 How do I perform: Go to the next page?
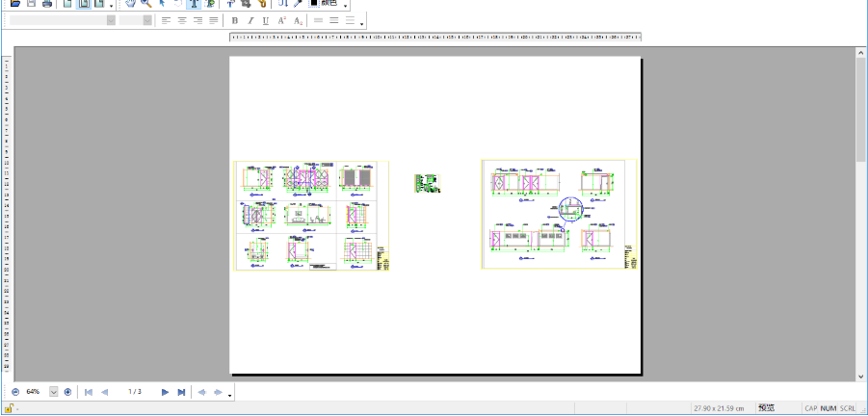pyautogui.click(x=165, y=392)
